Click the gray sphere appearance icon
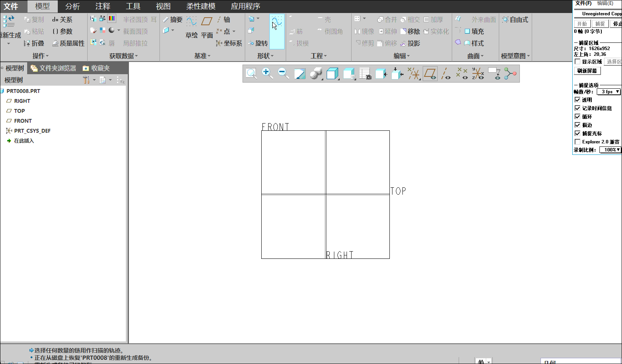622x364 pixels. (x=112, y=30)
